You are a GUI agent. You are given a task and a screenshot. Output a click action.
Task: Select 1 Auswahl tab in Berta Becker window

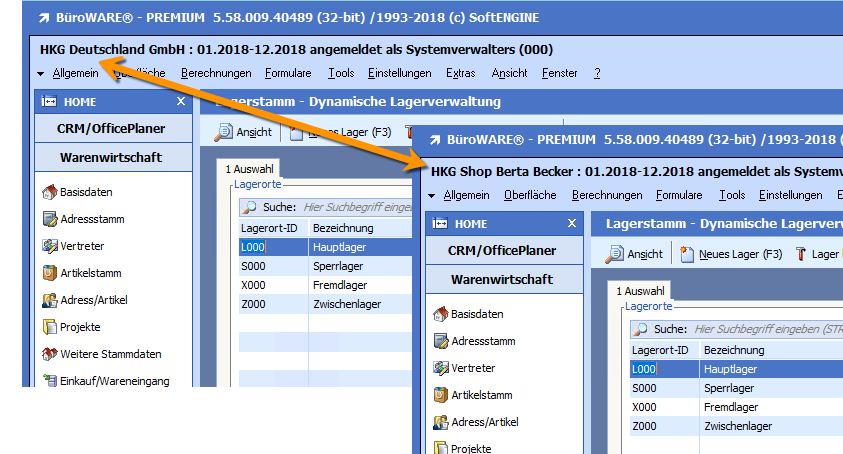click(638, 290)
